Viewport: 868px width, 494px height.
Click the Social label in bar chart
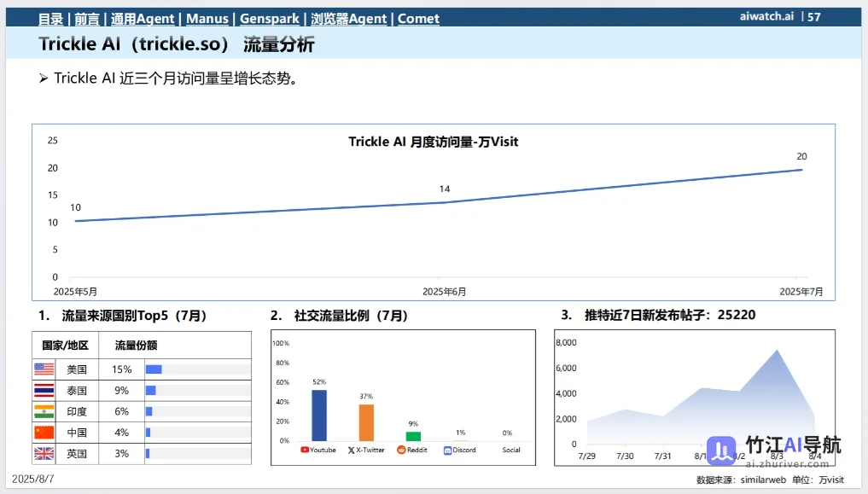[511, 450]
